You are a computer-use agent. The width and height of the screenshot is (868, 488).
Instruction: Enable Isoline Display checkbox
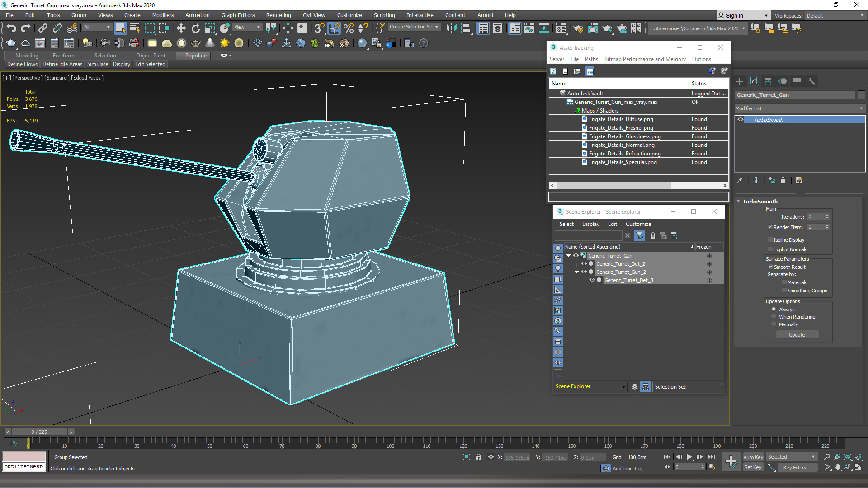pyautogui.click(x=770, y=239)
